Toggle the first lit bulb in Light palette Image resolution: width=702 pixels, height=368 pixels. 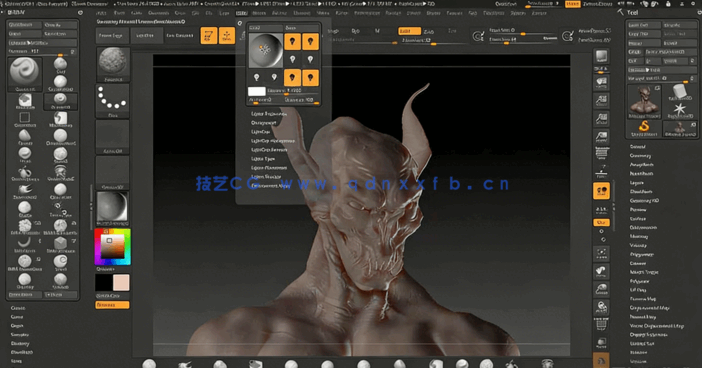click(292, 42)
